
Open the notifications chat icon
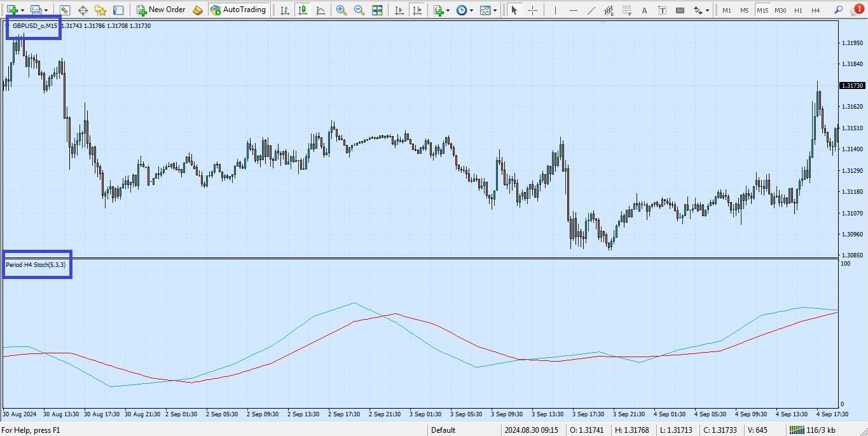pos(857,10)
